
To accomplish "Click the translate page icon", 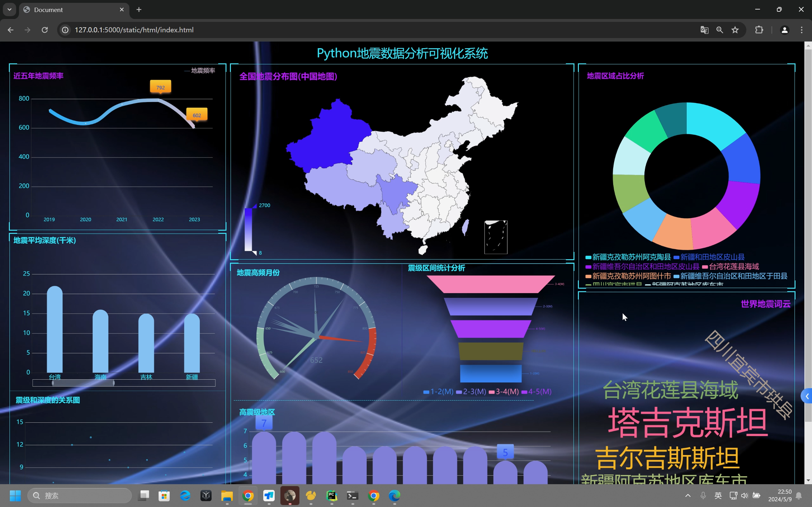I will pyautogui.click(x=704, y=30).
